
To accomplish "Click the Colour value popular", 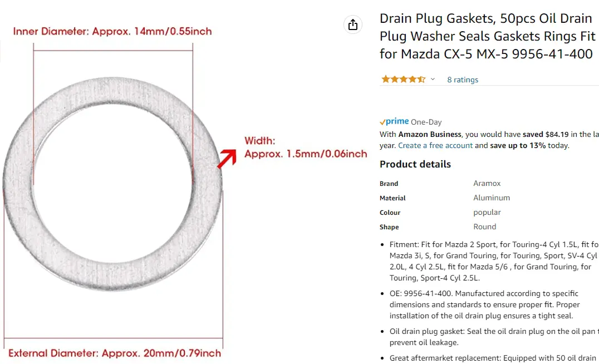I will (x=487, y=212).
